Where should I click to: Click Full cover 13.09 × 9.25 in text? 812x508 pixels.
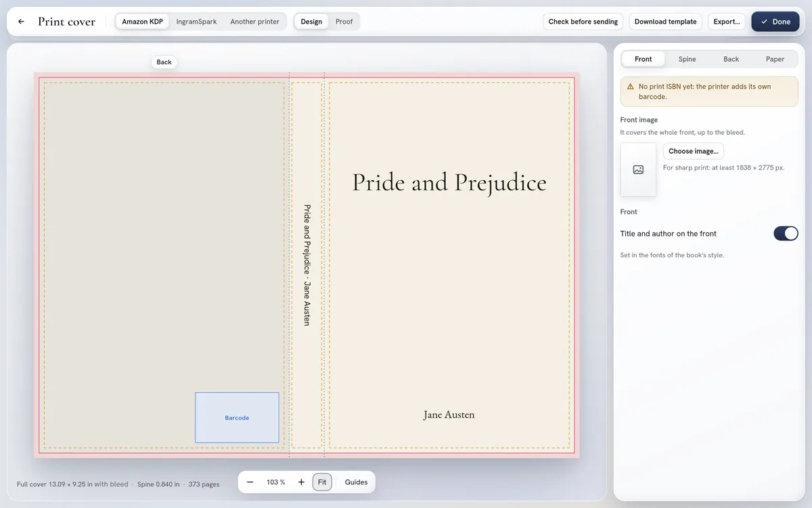point(72,484)
